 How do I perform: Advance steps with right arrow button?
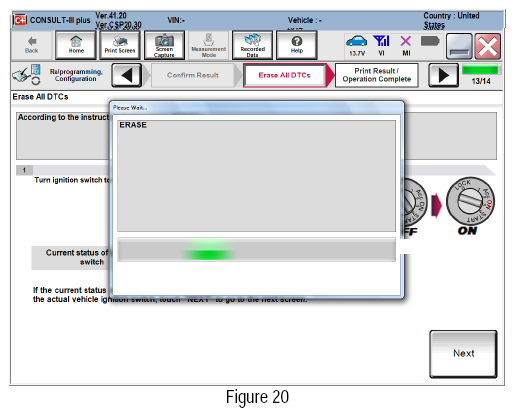pyautogui.click(x=443, y=75)
